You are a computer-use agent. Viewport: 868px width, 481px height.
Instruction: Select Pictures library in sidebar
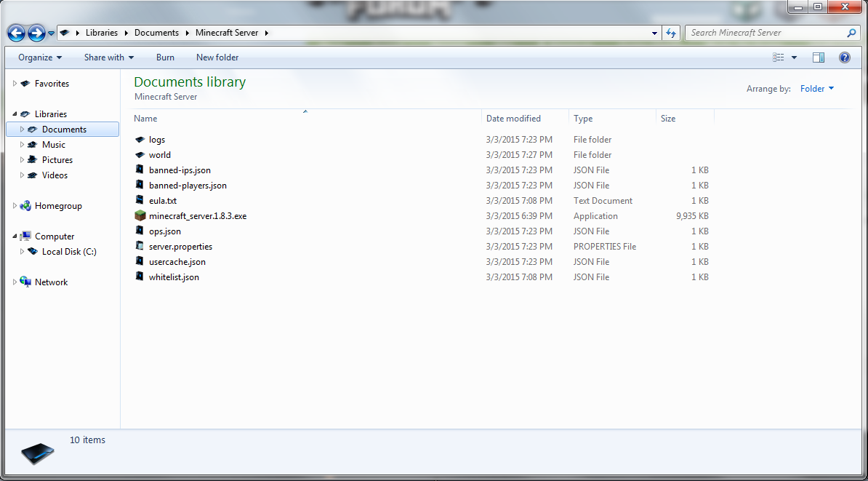57,159
